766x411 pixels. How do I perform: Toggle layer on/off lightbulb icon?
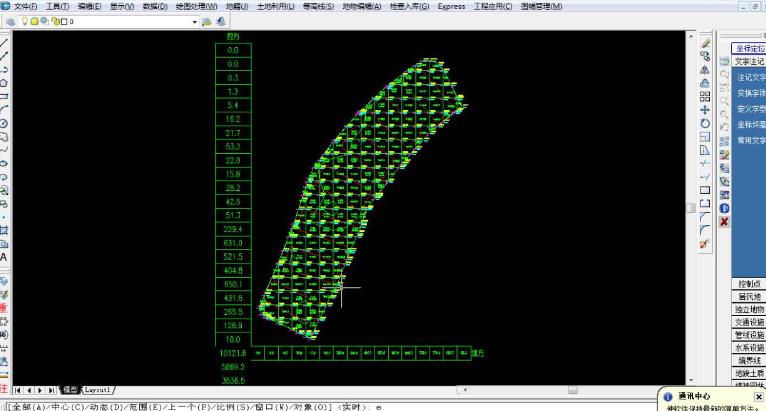[x=24, y=21]
